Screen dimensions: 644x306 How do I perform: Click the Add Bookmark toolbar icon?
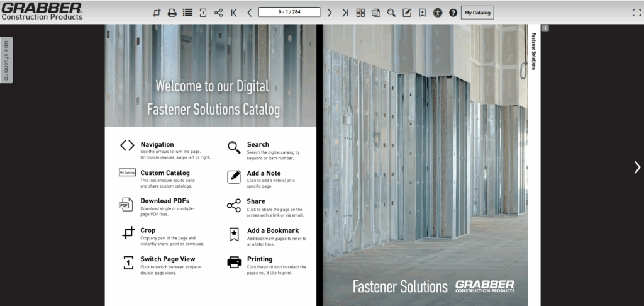[422, 13]
